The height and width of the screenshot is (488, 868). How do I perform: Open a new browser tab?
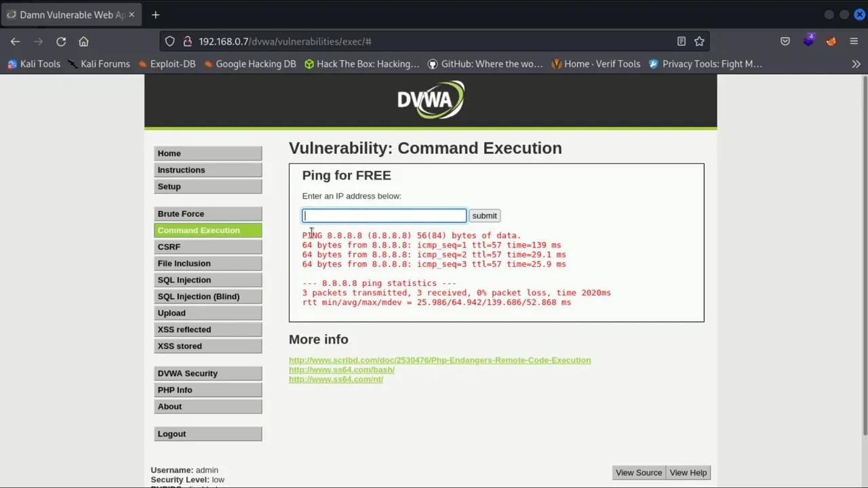coord(155,14)
